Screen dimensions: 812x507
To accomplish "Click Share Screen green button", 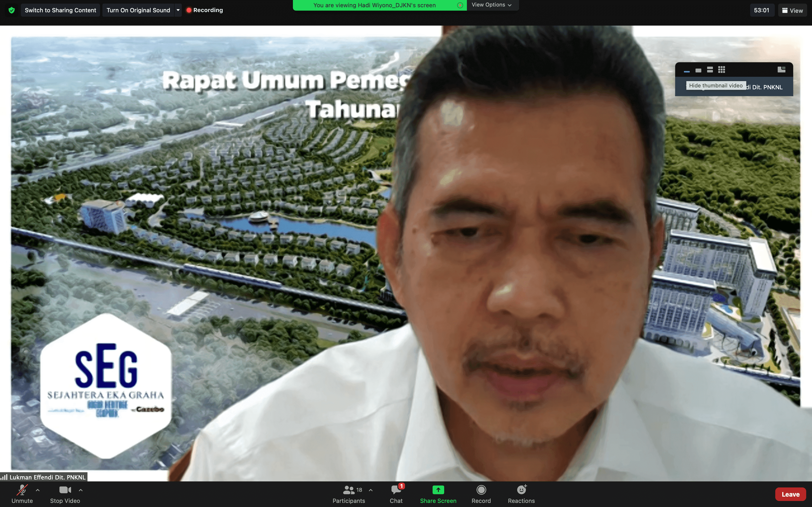I will (438, 493).
